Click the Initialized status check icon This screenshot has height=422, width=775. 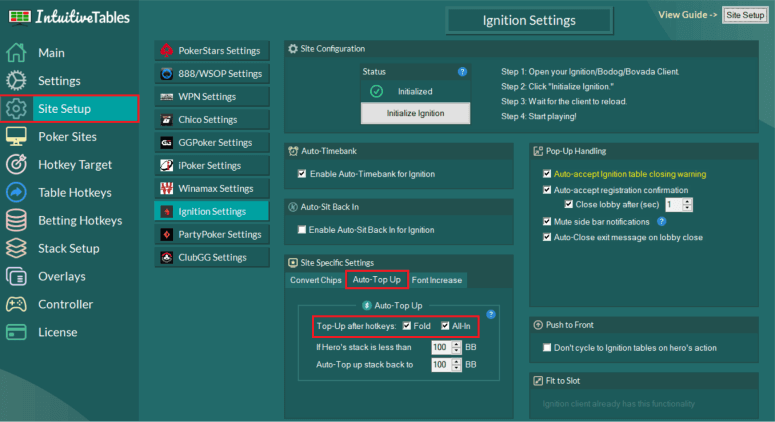coord(377,91)
